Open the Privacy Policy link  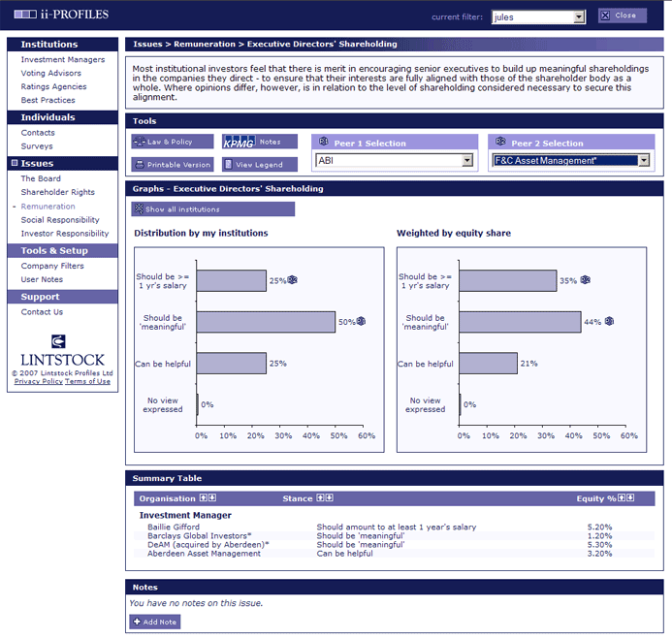(x=39, y=381)
